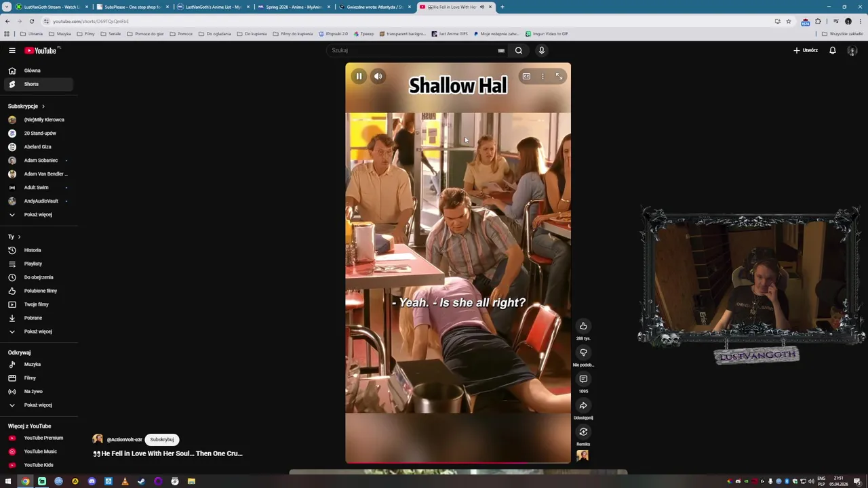Pause the Short video
This screenshot has width=868, height=488.
pos(359,77)
